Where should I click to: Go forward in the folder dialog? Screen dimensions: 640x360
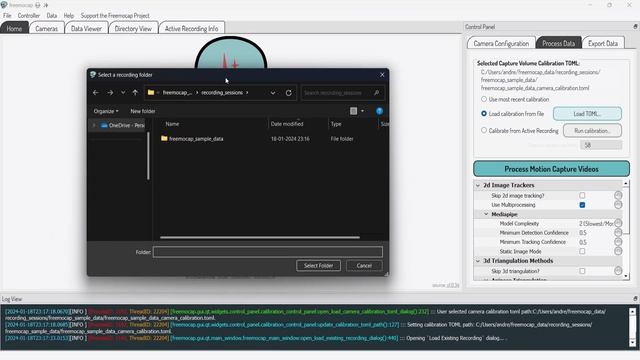click(x=110, y=93)
